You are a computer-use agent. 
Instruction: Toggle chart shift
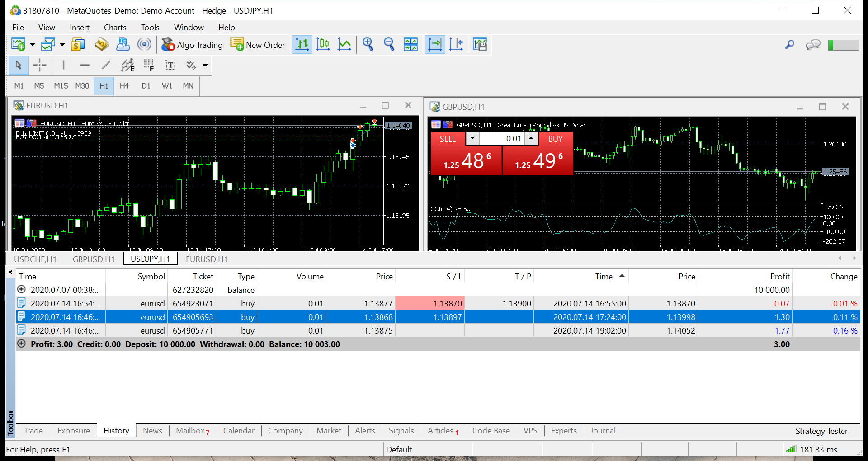(x=456, y=44)
